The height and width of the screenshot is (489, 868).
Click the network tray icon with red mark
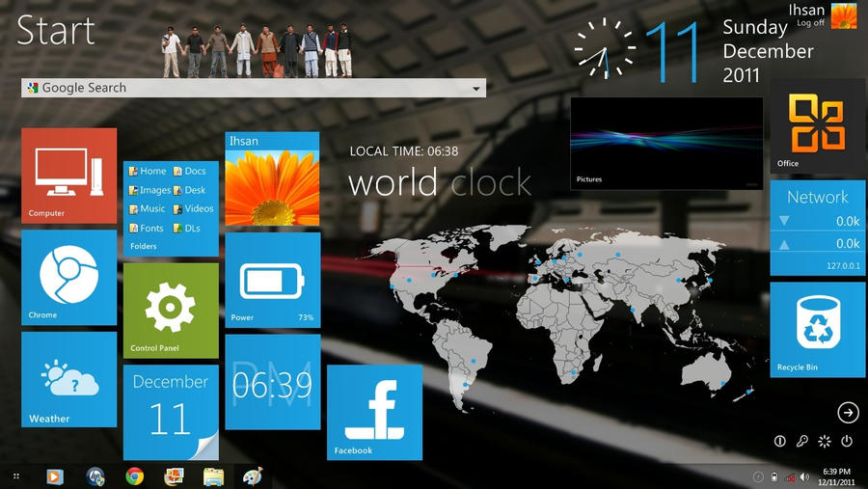click(790, 476)
